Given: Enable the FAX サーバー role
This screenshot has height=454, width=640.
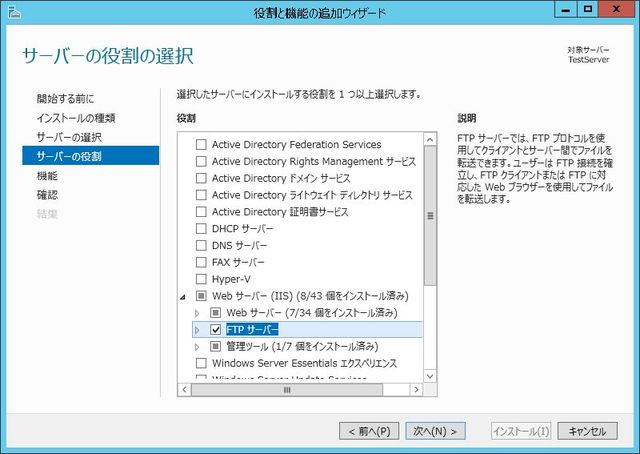Looking at the screenshot, I should pos(201,262).
